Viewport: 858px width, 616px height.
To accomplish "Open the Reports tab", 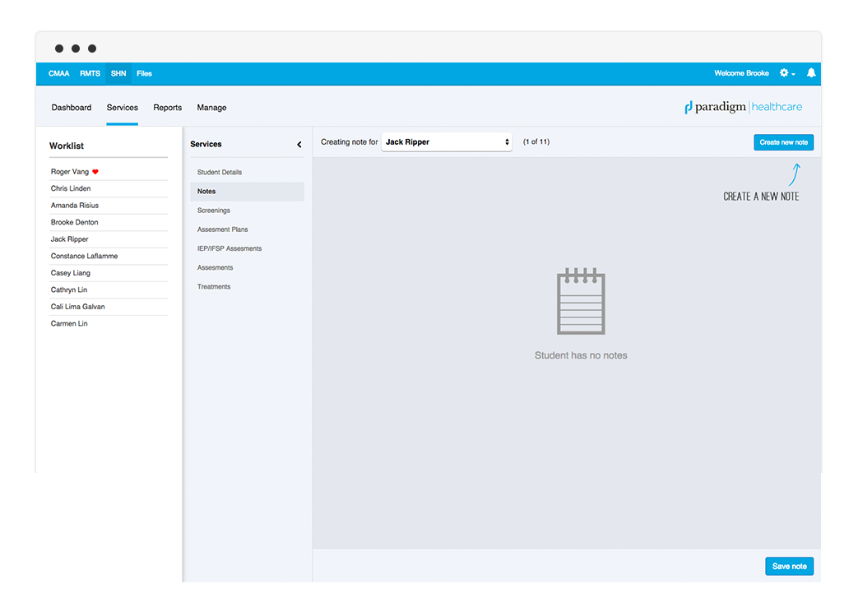I will pyautogui.click(x=167, y=107).
